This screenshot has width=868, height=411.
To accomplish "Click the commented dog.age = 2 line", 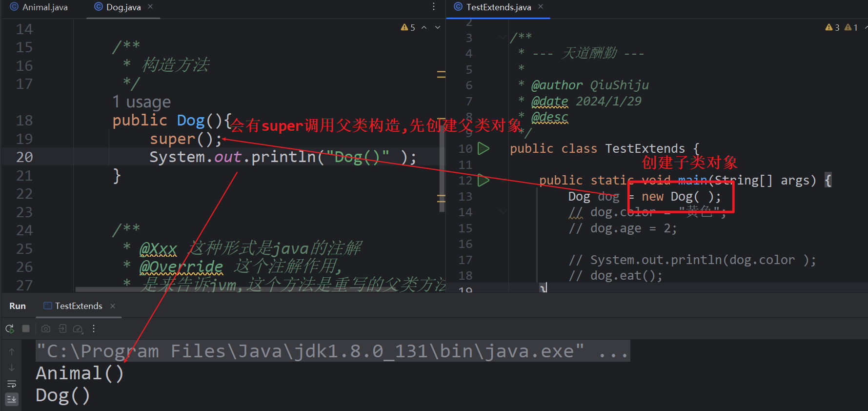I will (623, 228).
